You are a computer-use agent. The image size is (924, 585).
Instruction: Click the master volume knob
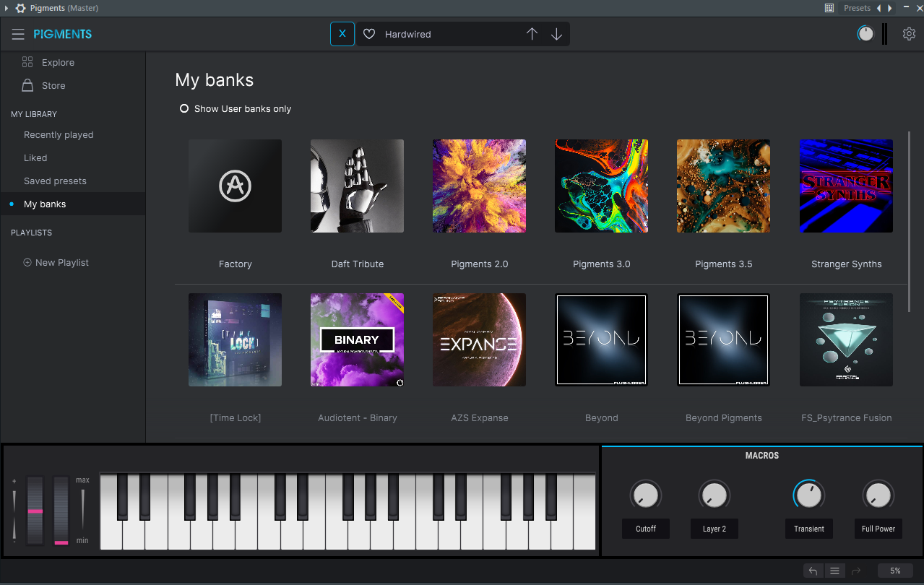click(x=865, y=34)
